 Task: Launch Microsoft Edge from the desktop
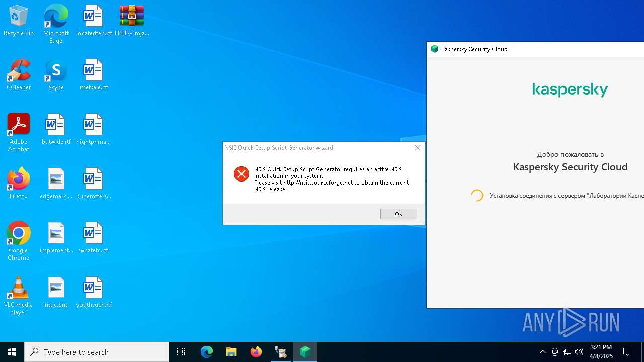56,24
